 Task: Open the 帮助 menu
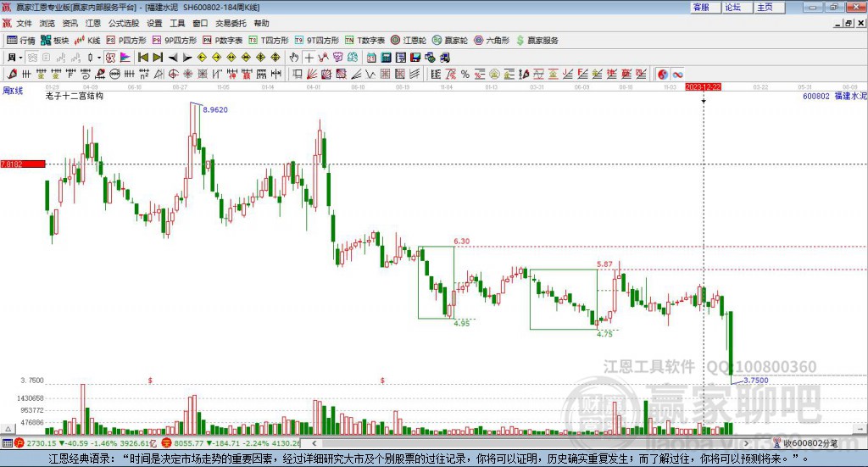click(x=261, y=23)
